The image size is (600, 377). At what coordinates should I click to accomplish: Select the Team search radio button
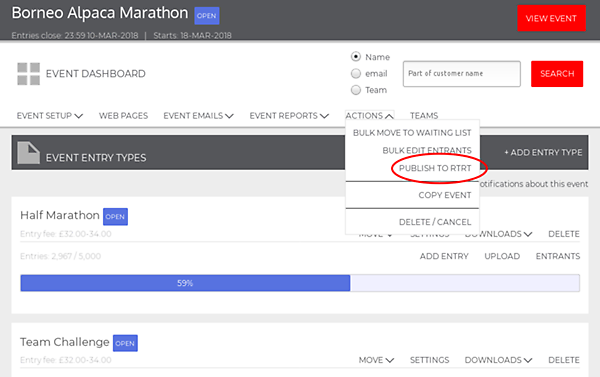click(356, 90)
